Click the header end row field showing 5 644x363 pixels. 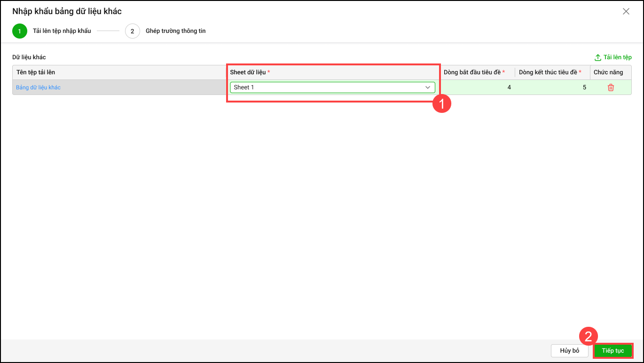click(552, 87)
